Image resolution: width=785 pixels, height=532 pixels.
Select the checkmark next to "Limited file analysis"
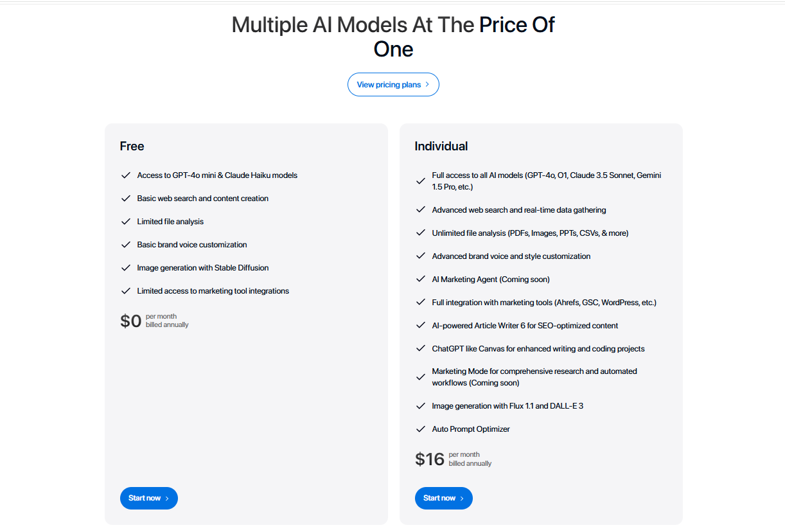click(x=126, y=221)
